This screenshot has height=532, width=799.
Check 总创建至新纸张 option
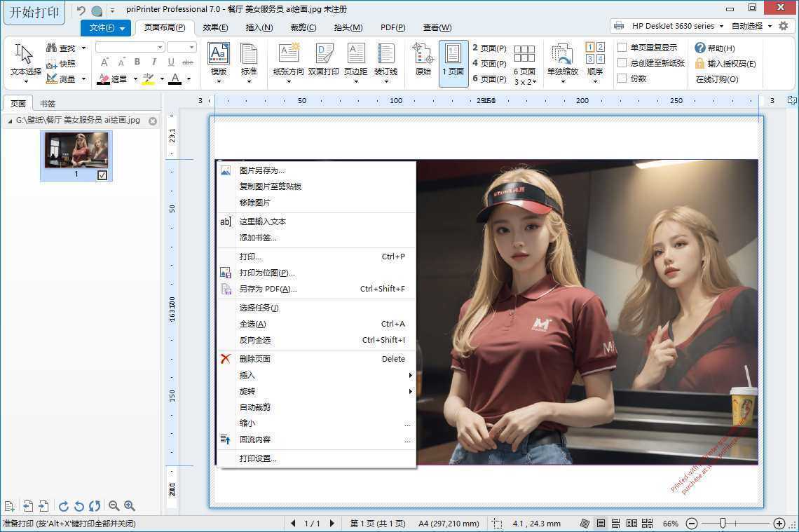pyautogui.click(x=622, y=63)
